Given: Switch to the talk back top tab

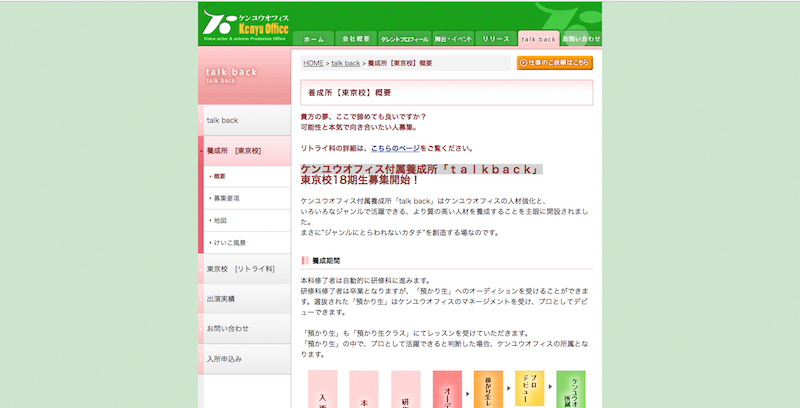Looking at the screenshot, I should [538, 38].
